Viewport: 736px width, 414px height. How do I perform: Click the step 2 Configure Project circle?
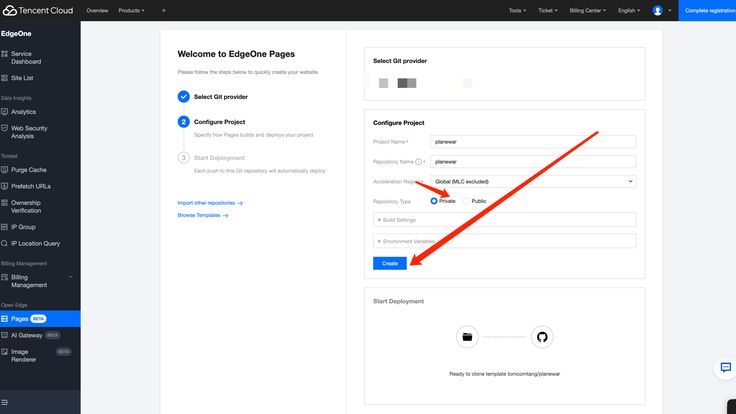(x=184, y=122)
